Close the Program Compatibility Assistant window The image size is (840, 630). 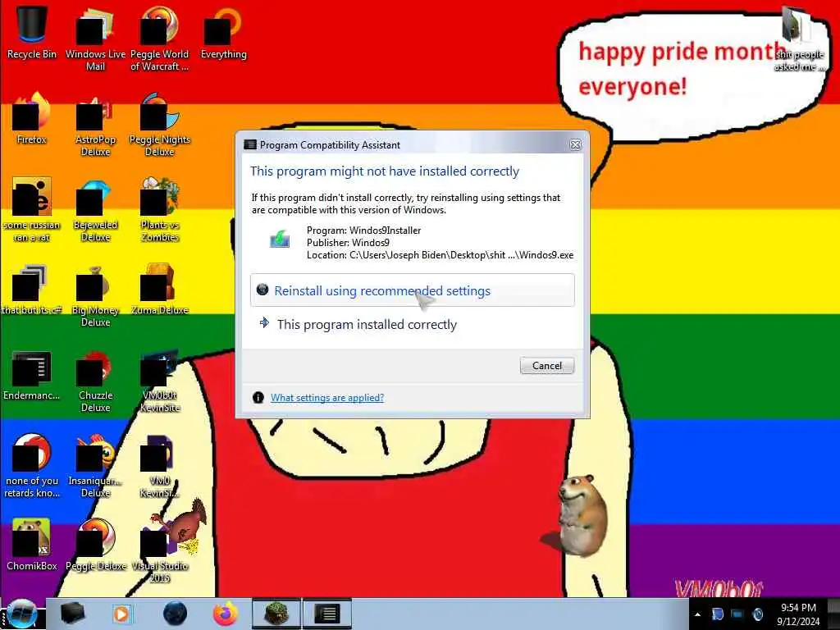[x=575, y=144]
